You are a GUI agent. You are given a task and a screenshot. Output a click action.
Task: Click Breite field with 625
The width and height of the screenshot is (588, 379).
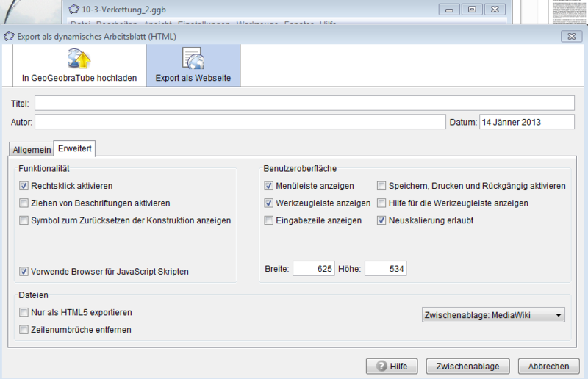pos(314,268)
